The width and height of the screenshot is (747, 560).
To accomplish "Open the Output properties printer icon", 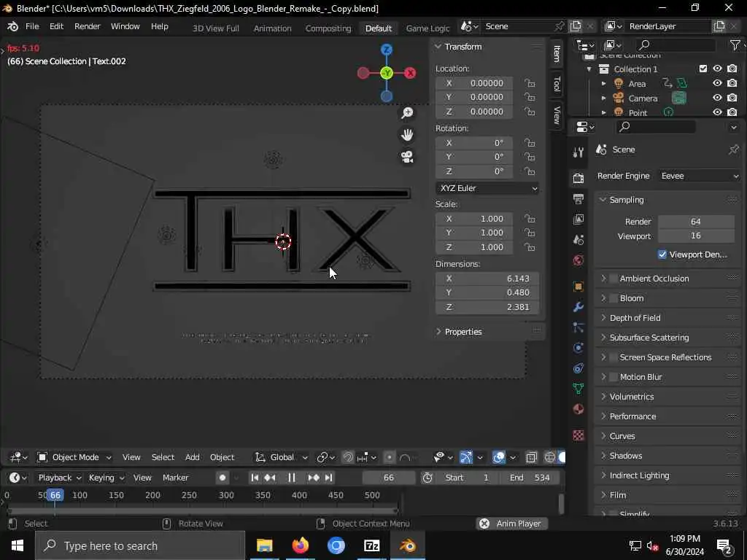I will click(x=578, y=198).
